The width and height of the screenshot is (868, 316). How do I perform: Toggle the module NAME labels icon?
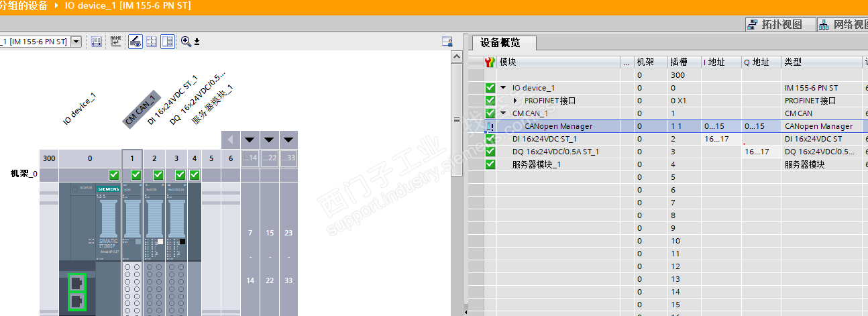coord(115,42)
